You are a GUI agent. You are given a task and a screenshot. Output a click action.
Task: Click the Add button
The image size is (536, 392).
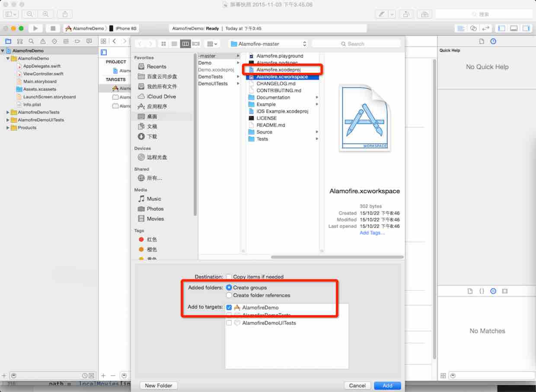coord(387,386)
